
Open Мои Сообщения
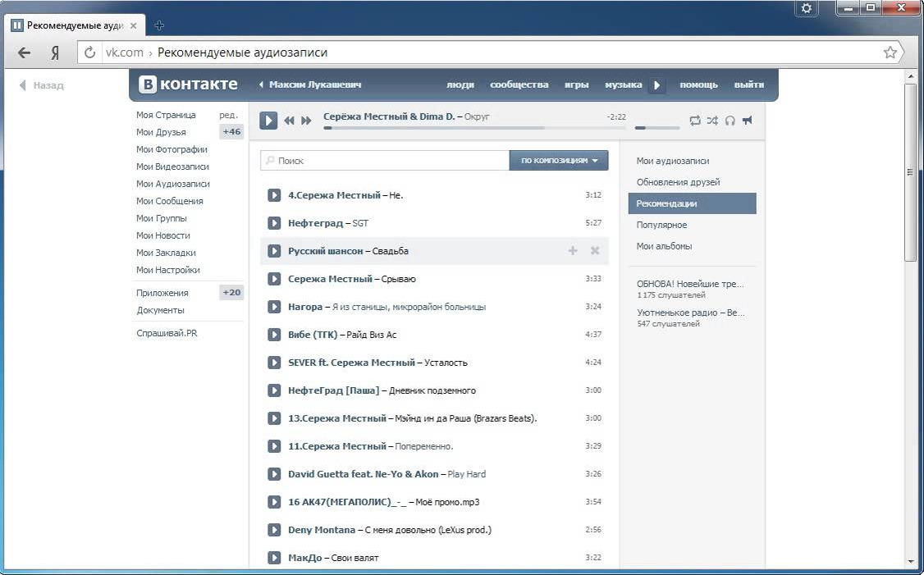point(169,201)
